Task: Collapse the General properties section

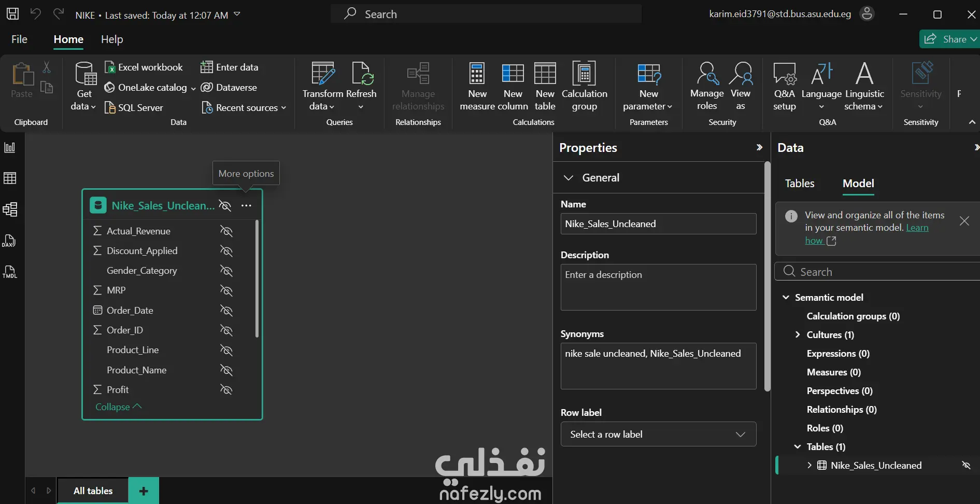Action: (x=569, y=178)
